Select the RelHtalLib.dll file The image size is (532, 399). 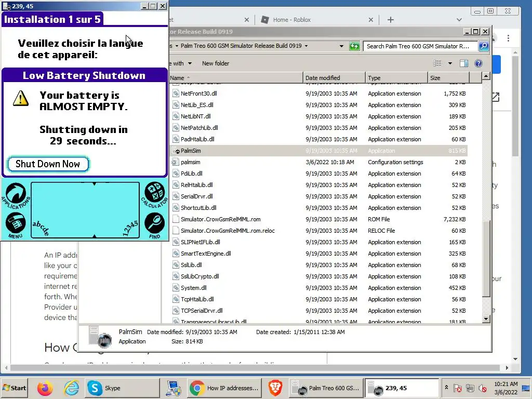196,185
